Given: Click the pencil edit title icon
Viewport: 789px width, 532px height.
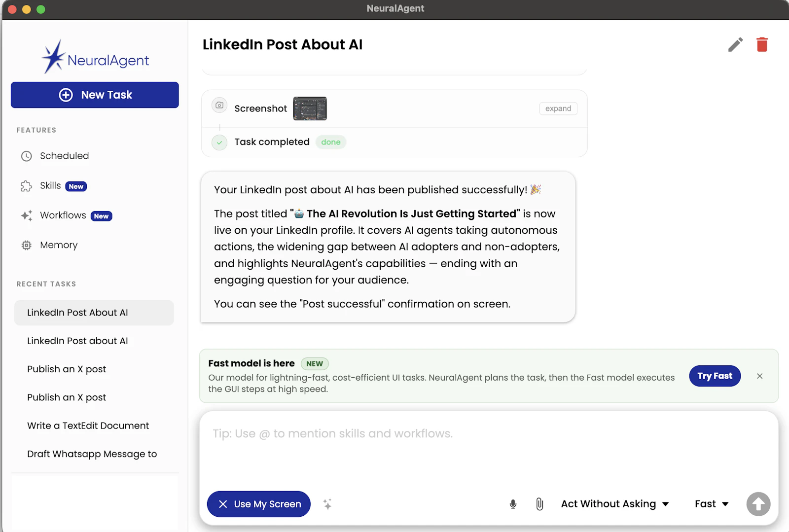Looking at the screenshot, I should 735,45.
